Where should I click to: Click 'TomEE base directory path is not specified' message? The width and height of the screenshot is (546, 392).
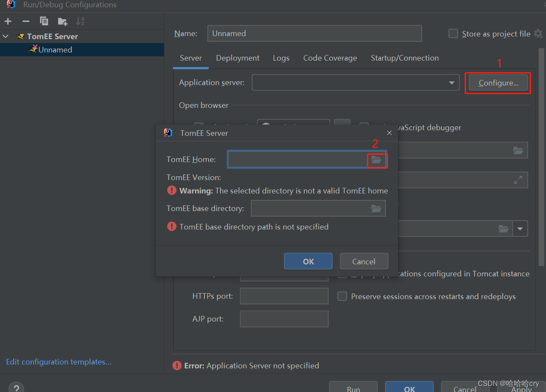coord(254,227)
